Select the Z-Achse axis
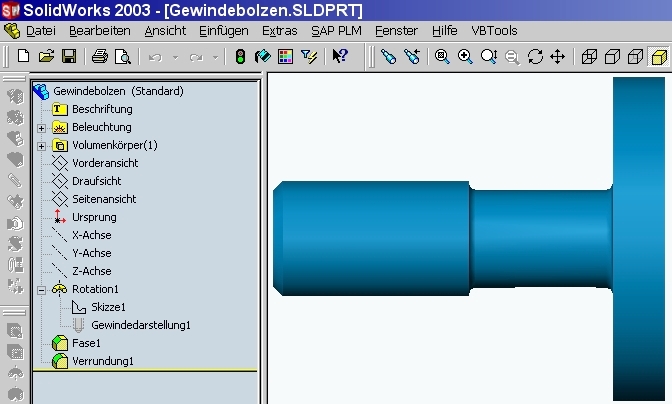Viewport: 672px width, 404px height. pyautogui.click(x=92, y=271)
